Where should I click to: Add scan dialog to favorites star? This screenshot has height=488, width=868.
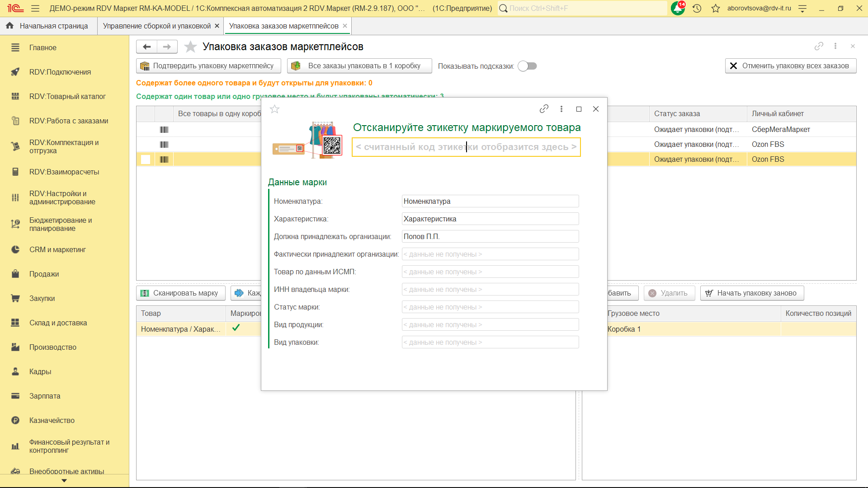point(274,109)
